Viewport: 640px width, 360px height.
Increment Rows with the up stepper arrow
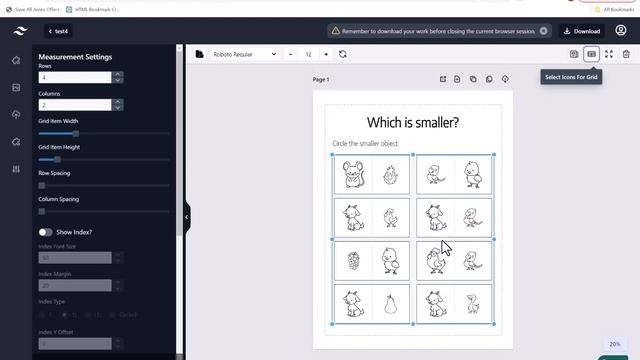[x=118, y=74]
